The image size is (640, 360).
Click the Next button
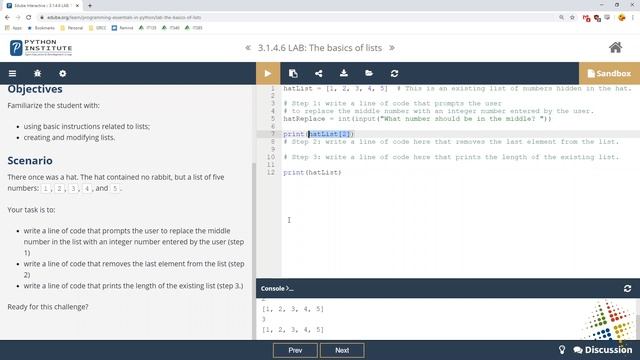tap(342, 350)
